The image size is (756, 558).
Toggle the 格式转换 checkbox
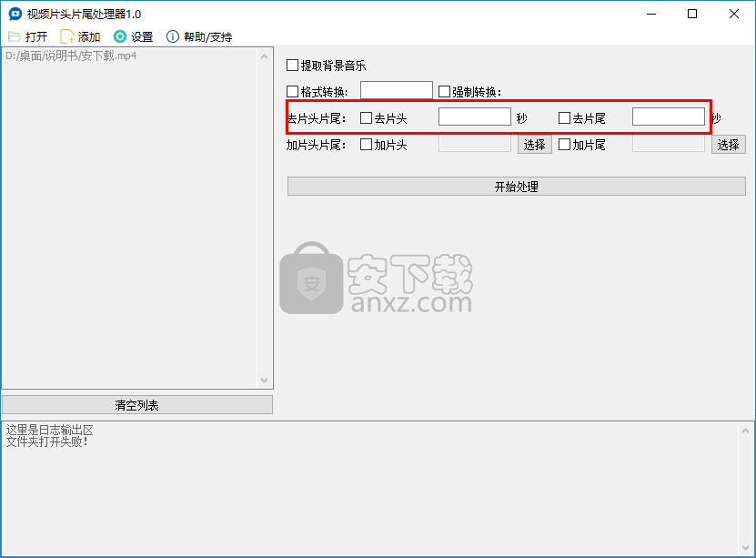click(x=292, y=92)
